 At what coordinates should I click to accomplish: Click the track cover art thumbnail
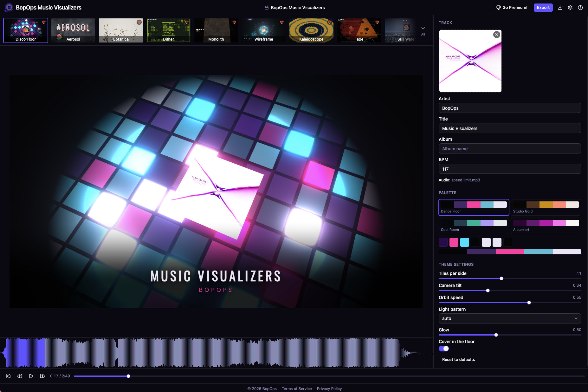470,61
